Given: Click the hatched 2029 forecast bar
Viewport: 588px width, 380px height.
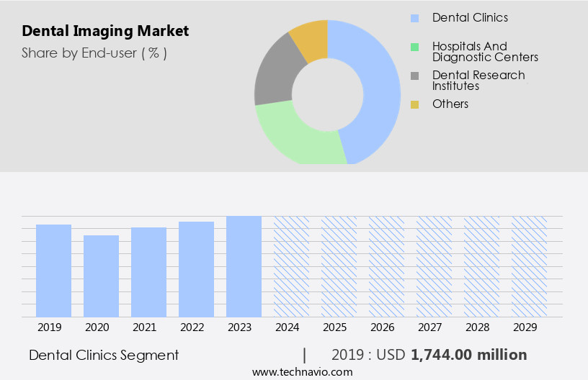Looking at the screenshot, I should point(529,266).
